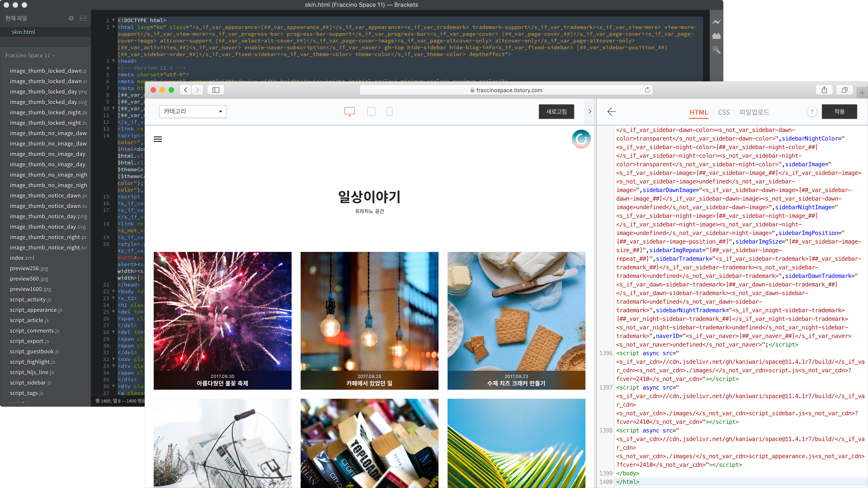Reload the fraccinospace.tistory.com page

pyautogui.click(x=647, y=90)
